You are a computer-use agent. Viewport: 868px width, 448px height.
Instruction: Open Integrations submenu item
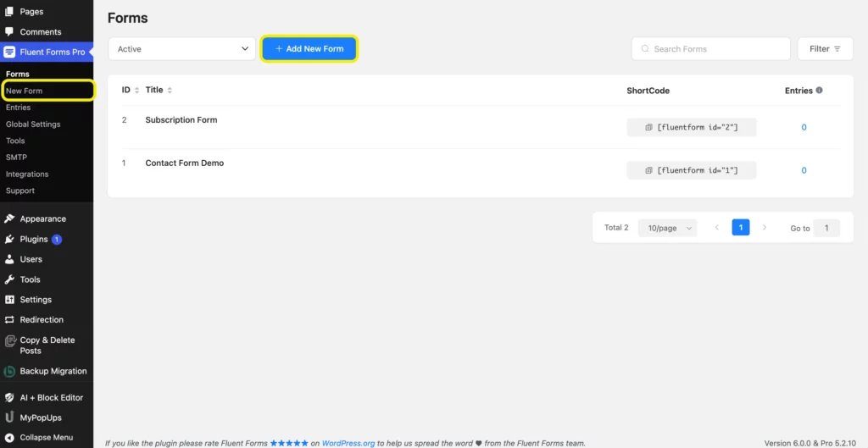click(27, 174)
